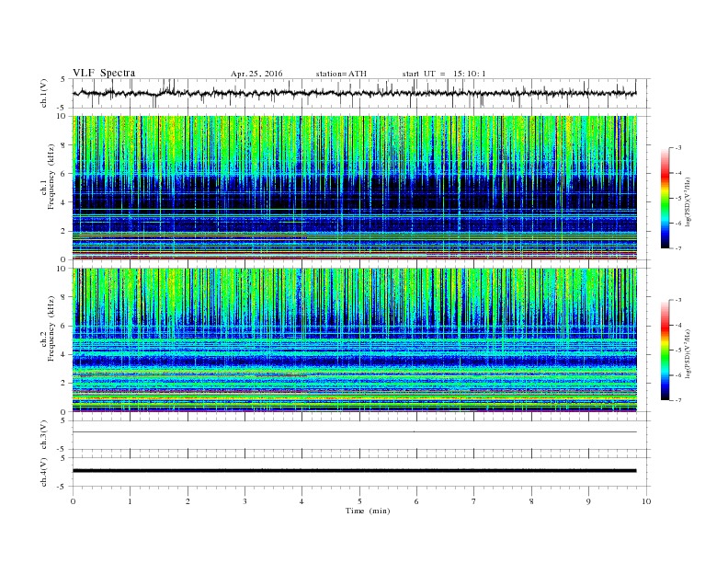This screenshot has height=563, width=728.
Task: Click the 'ch.1(V)' waveform axis label
Action: [44, 93]
